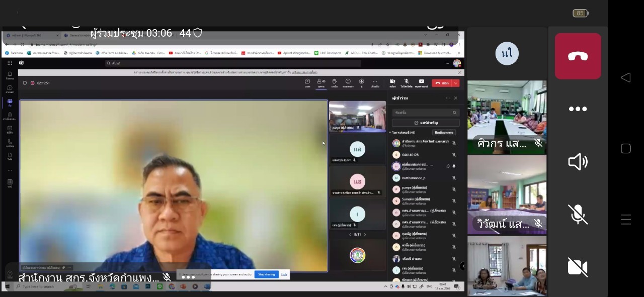Screen dimensions: 644x297
Task: Select the นส avatar tile in the gallery
Action: 357,181
